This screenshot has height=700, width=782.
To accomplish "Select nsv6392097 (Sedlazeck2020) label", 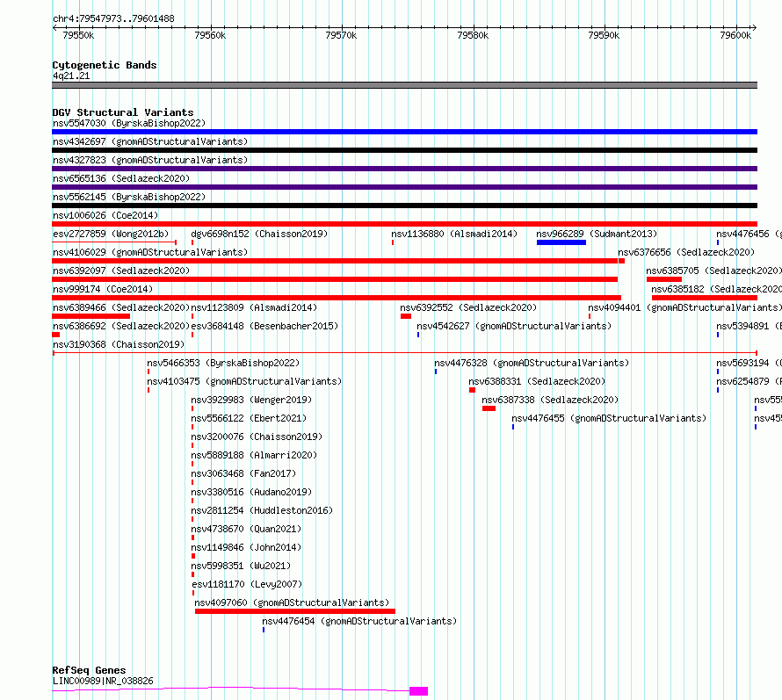I will pyautogui.click(x=121, y=271).
